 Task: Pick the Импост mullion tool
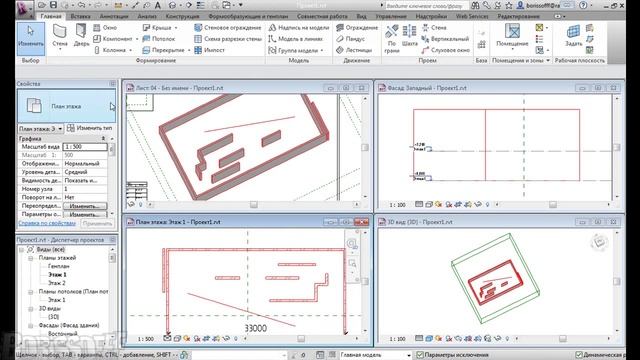[210, 50]
